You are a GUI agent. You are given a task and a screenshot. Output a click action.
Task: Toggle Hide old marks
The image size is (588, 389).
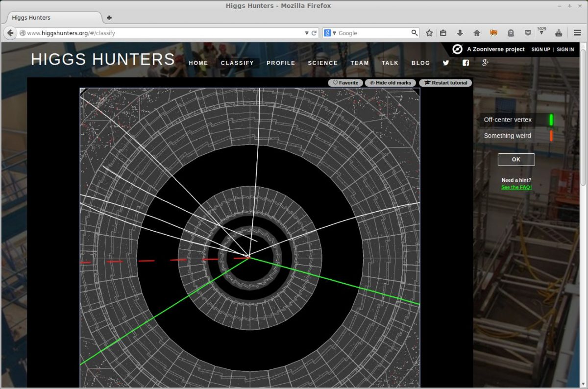(391, 83)
